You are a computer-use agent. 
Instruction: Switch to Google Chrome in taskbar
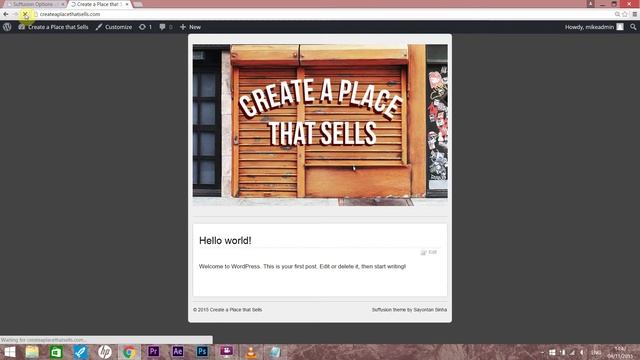pyautogui.click(x=129, y=352)
